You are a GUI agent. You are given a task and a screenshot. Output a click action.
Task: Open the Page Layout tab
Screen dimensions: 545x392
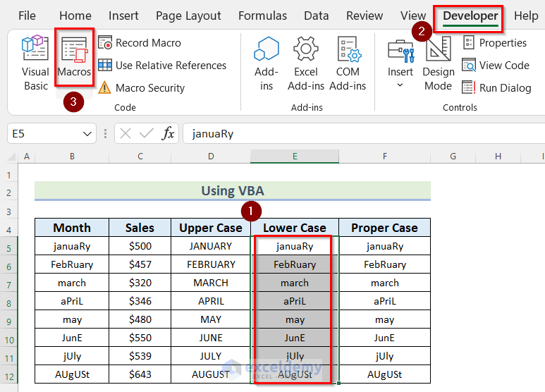point(188,16)
